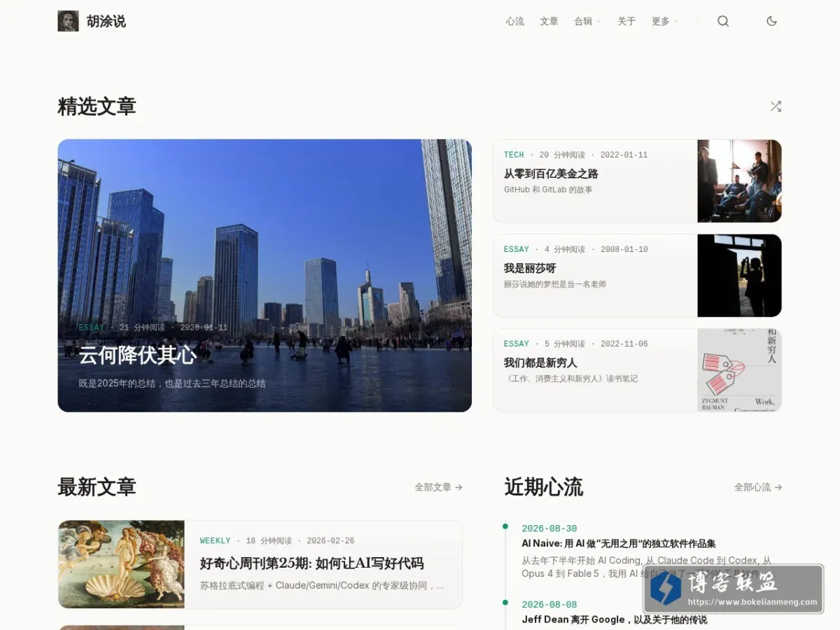Click the 精选文章 heading
Screen dimensions: 840x630
97,106
